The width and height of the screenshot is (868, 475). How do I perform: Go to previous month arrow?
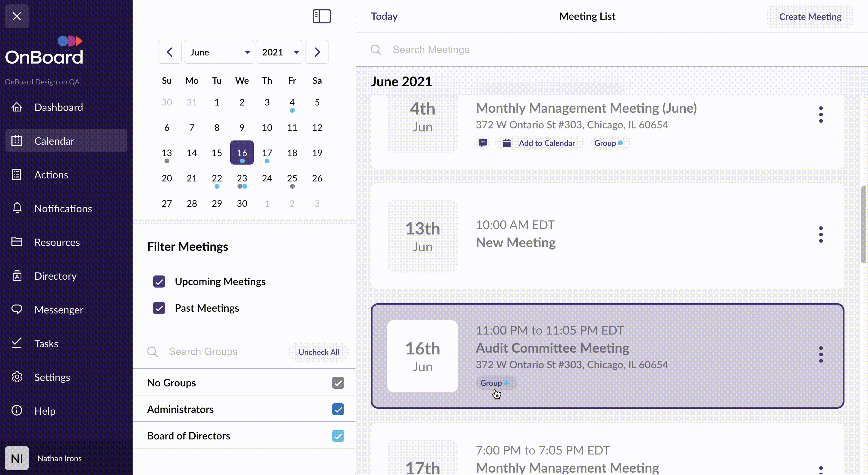coord(170,52)
